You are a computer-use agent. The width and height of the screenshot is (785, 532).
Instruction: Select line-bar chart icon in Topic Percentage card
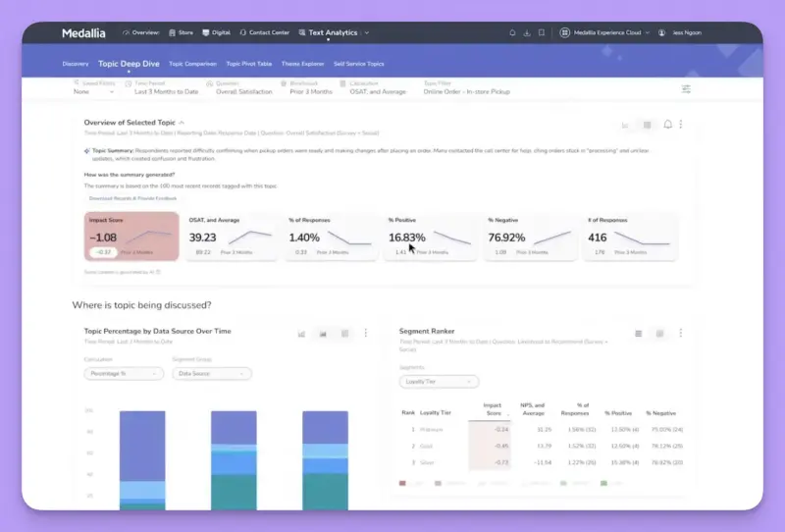(x=301, y=334)
